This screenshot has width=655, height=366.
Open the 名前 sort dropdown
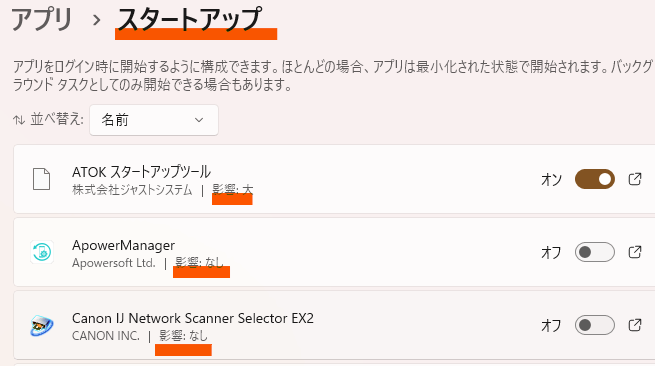(154, 120)
